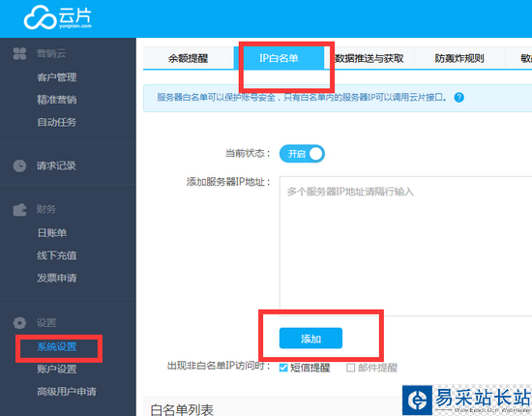Screen dimensions: 532x416
Task: Open 自动任务 in the sidebar
Action: tap(57, 122)
